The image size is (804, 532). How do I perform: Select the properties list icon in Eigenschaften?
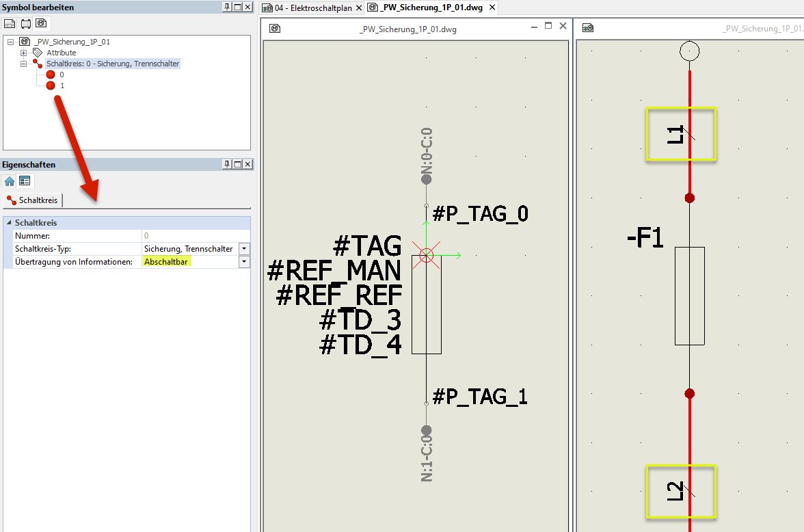click(25, 181)
